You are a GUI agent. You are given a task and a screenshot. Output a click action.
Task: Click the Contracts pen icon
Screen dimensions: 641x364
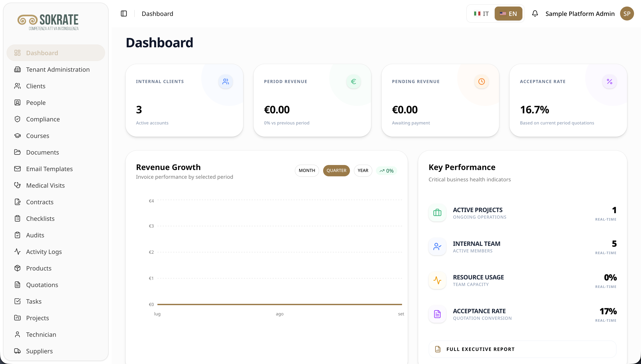click(x=17, y=202)
